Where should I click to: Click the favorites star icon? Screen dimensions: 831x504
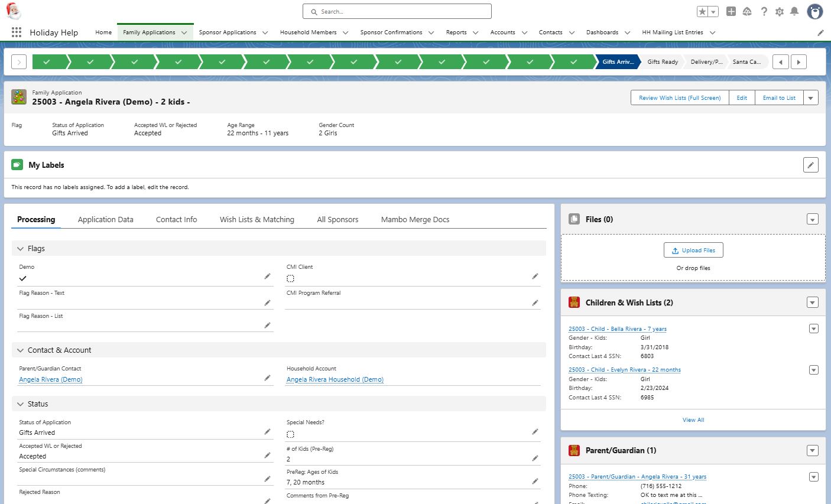point(702,12)
